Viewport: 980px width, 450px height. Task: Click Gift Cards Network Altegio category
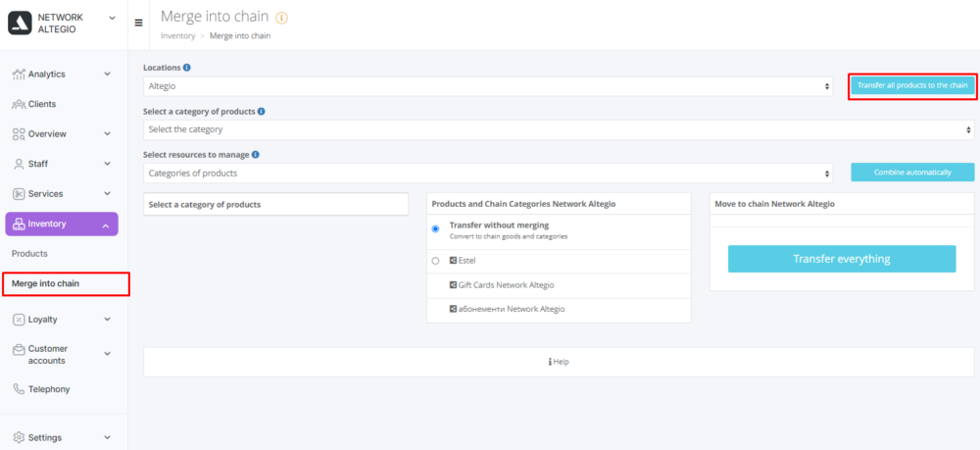pyautogui.click(x=506, y=285)
